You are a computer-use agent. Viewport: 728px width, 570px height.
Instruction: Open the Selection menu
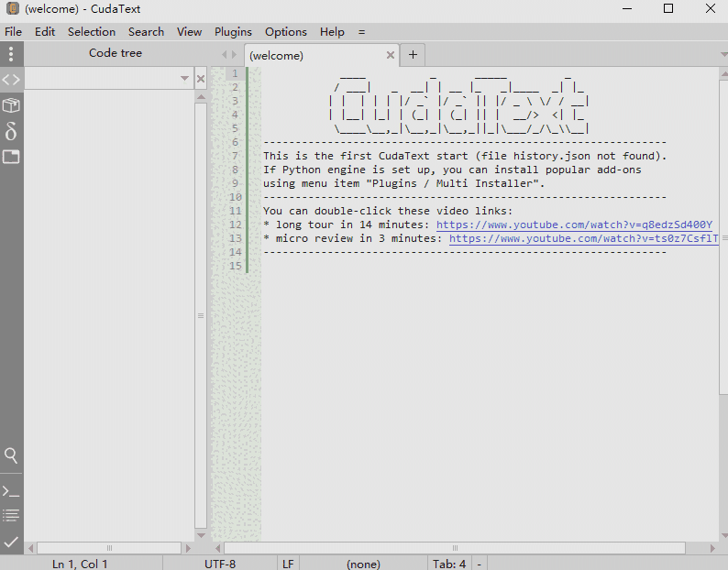click(x=92, y=31)
